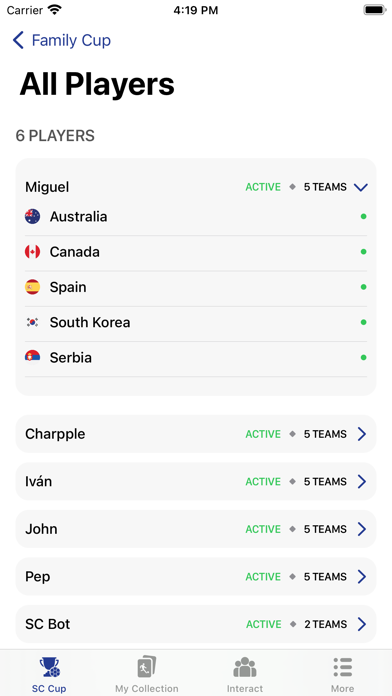Screen dimensions: 392x696
Task: Tap the SC Cup trophy icon
Action: (49, 667)
